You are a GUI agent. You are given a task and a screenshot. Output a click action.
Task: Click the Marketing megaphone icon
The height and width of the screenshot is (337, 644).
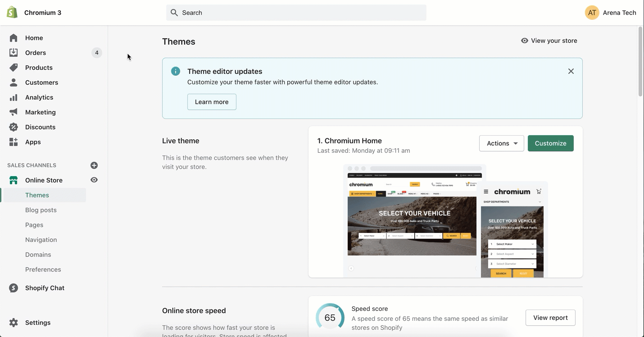(x=14, y=112)
